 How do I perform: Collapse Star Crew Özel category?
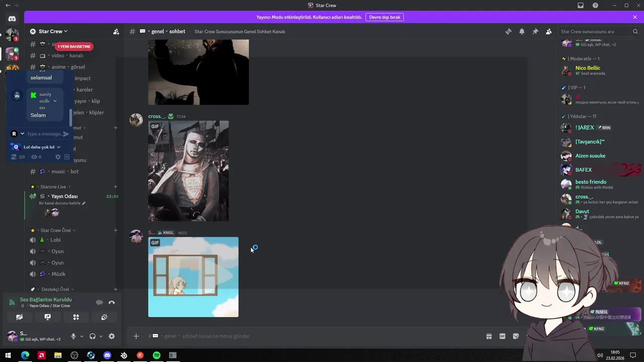(53, 230)
